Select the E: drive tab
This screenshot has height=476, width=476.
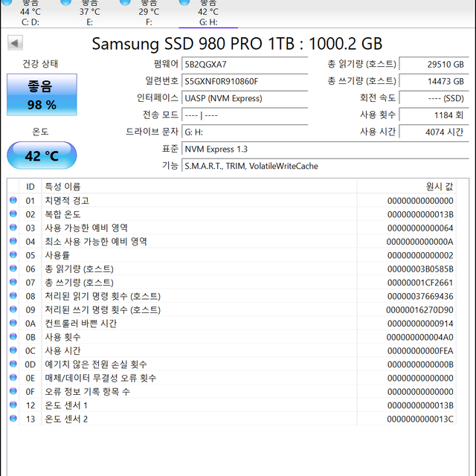89,13
